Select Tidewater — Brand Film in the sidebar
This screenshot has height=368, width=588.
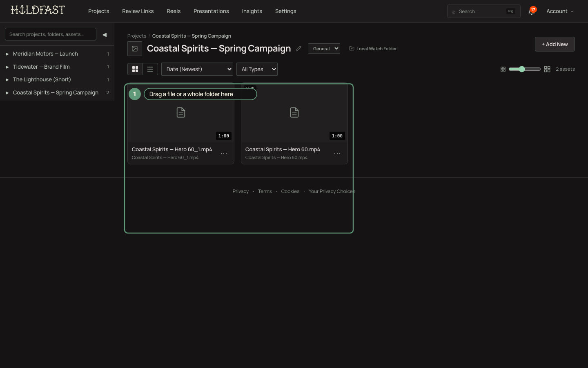tap(57, 67)
